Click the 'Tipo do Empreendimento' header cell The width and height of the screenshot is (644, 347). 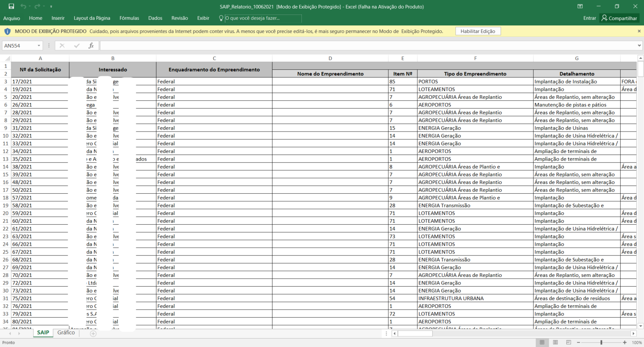475,74
